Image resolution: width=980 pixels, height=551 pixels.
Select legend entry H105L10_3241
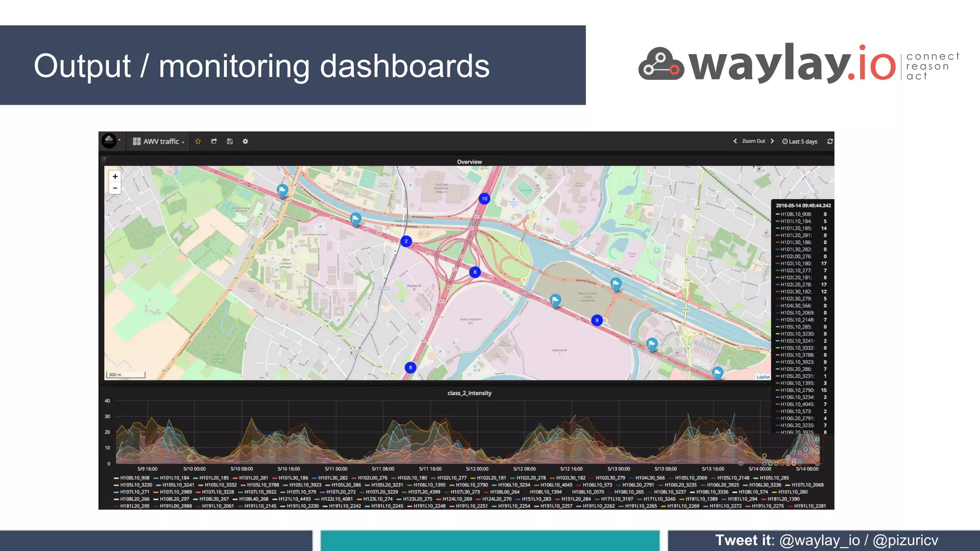click(x=176, y=485)
